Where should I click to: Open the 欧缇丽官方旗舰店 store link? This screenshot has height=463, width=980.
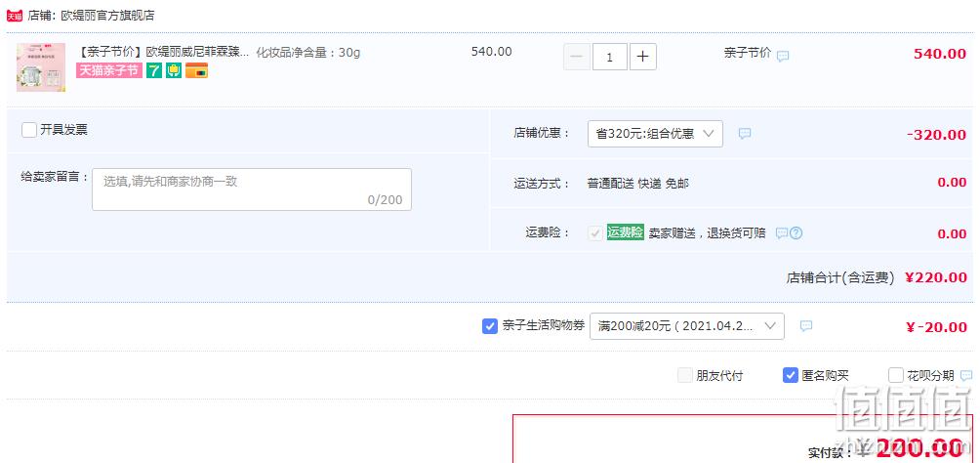coord(107,16)
